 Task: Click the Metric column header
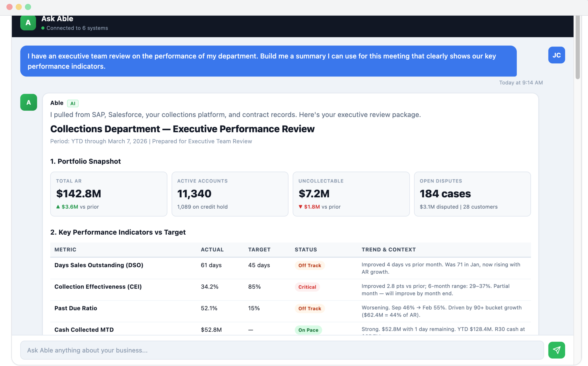65,249
